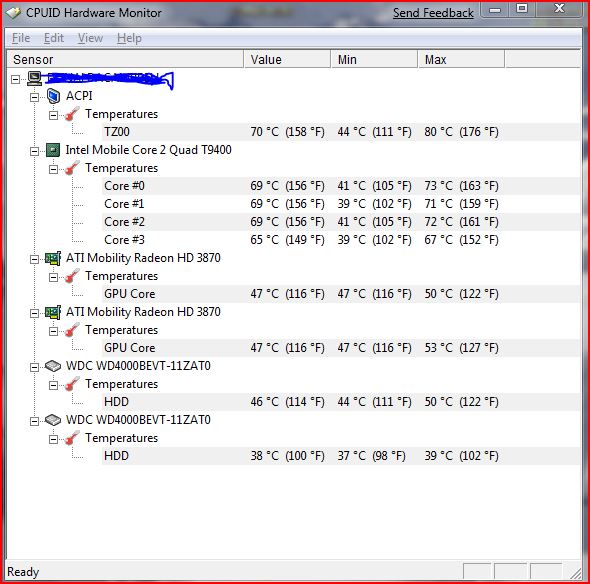This screenshot has height=584, width=590.
Task: Select the Core #0 temperature row
Action: 341,186
